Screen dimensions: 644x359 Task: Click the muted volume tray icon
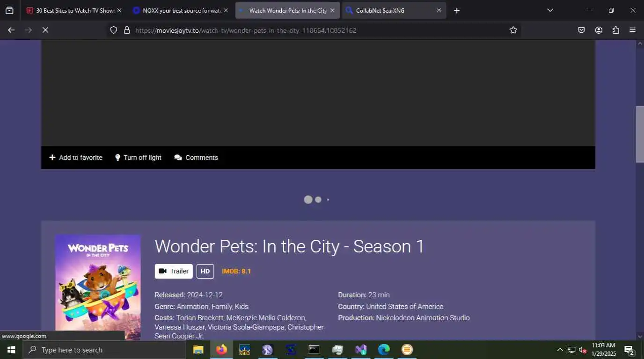(x=583, y=350)
